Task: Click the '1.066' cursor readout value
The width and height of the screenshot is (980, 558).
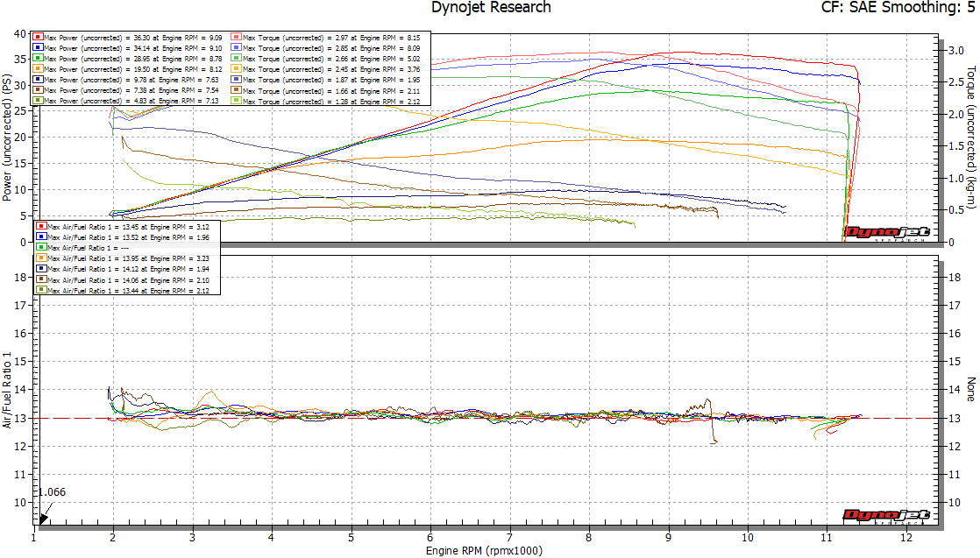Action: (x=52, y=492)
